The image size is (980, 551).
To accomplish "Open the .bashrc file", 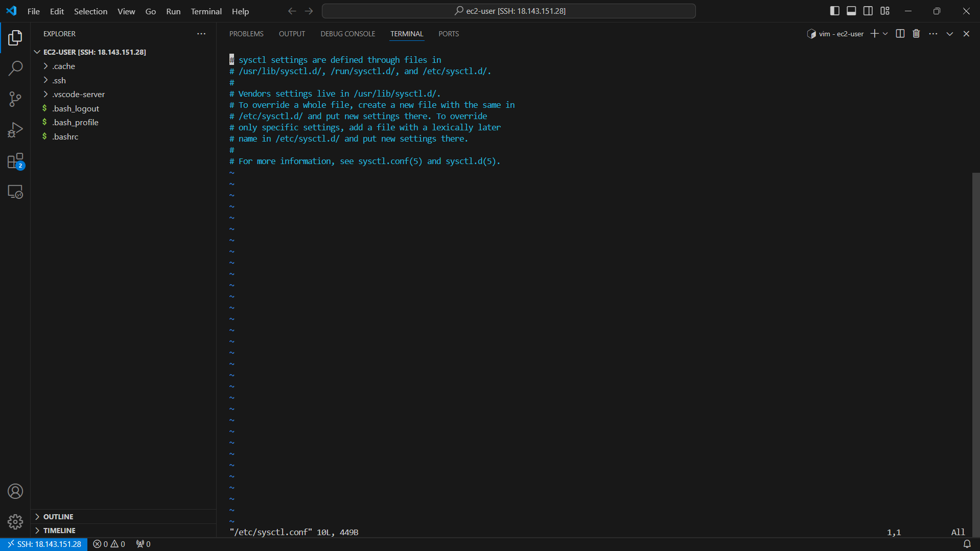I will pos(123,136).
